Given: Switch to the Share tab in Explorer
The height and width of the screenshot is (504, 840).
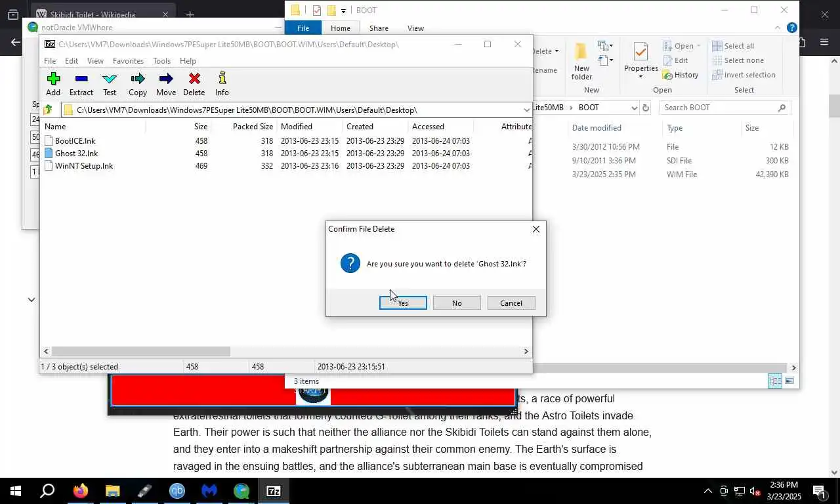Looking at the screenshot, I should click(379, 28).
